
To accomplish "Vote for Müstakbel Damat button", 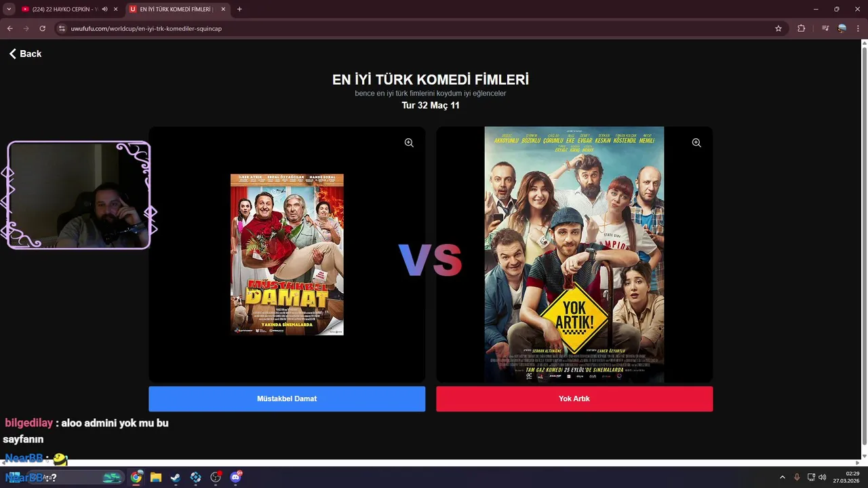I will [x=287, y=399].
